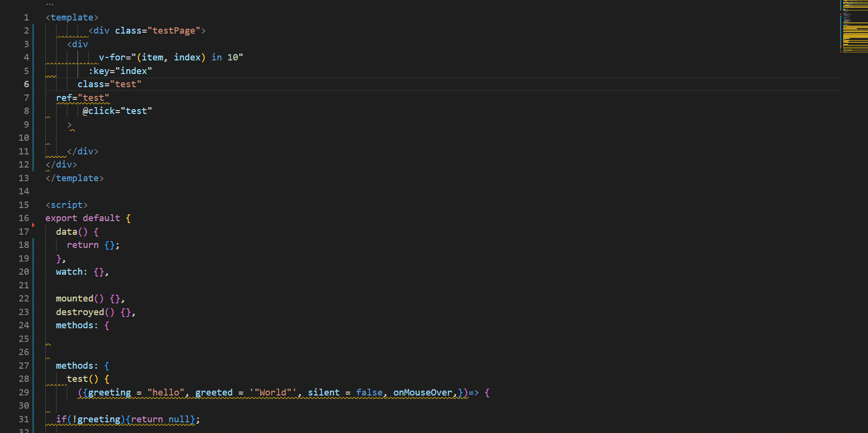868x433 pixels.
Task: Click line number 29 in the gutter
Action: tap(24, 393)
